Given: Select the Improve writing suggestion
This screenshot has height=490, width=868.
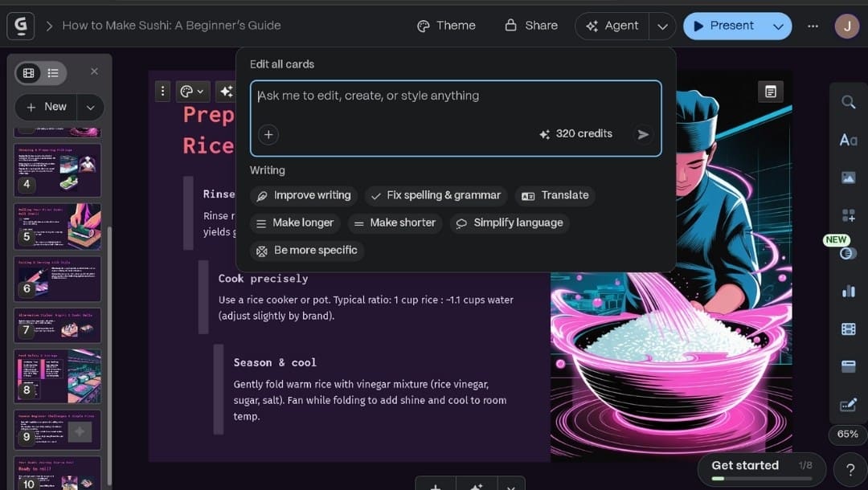Looking at the screenshot, I should tap(303, 195).
